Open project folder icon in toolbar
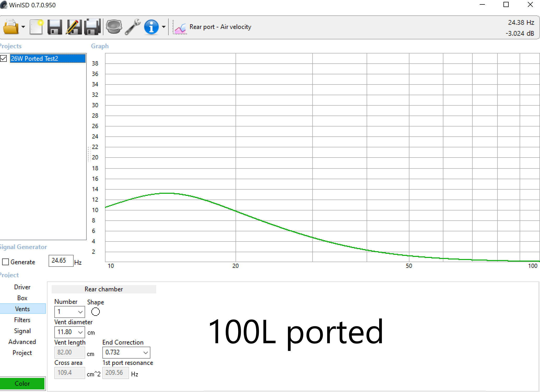The width and height of the screenshot is (540, 392). [11, 27]
